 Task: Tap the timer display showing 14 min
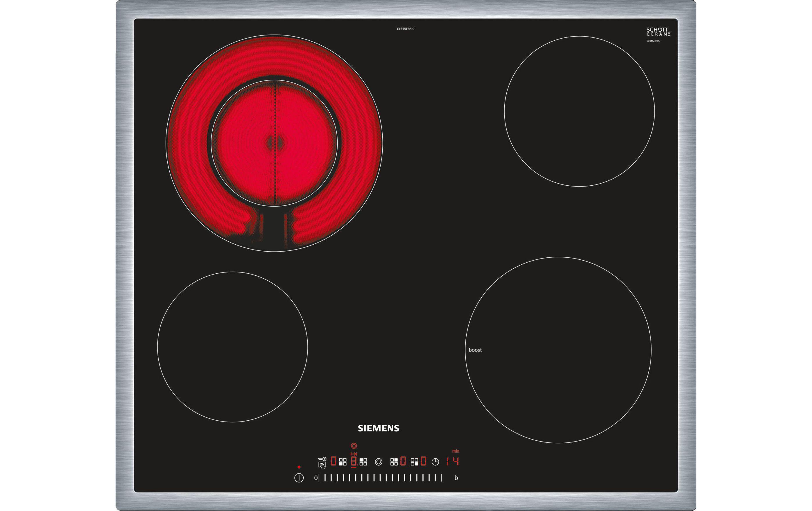click(x=453, y=461)
